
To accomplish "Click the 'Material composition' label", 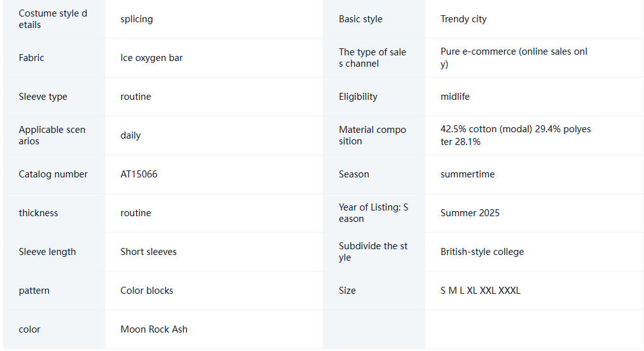I will pos(372,135).
